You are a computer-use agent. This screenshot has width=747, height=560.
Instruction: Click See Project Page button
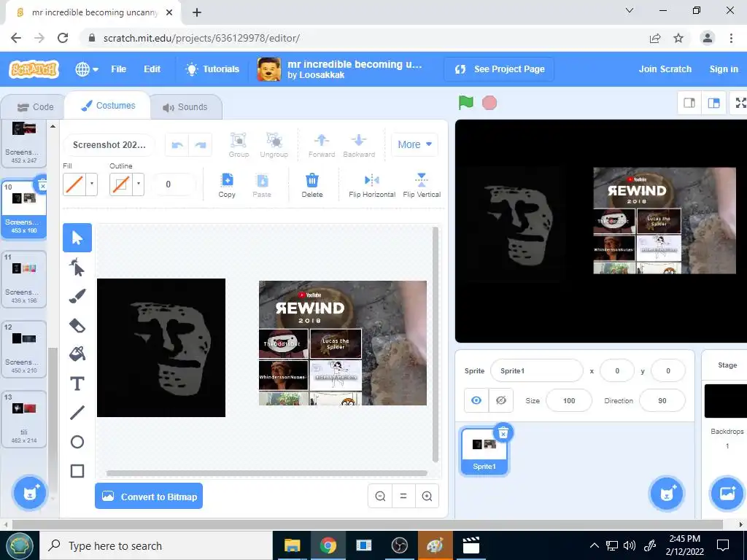499,69
